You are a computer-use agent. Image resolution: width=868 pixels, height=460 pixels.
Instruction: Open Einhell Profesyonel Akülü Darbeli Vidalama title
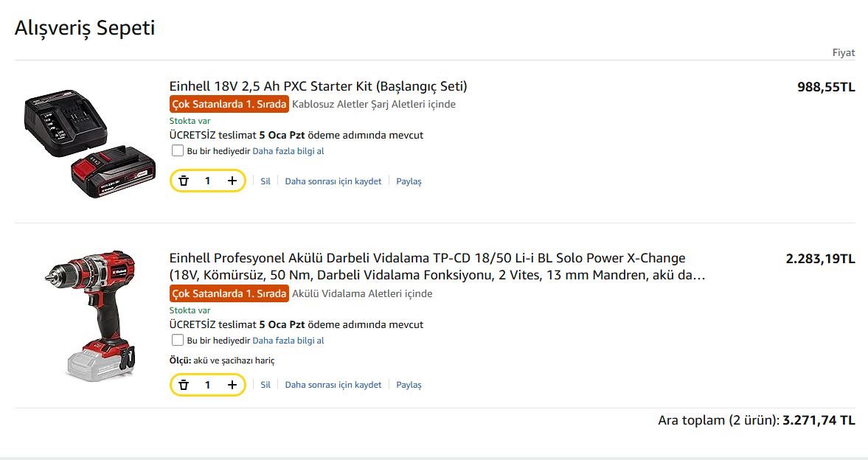(427, 259)
